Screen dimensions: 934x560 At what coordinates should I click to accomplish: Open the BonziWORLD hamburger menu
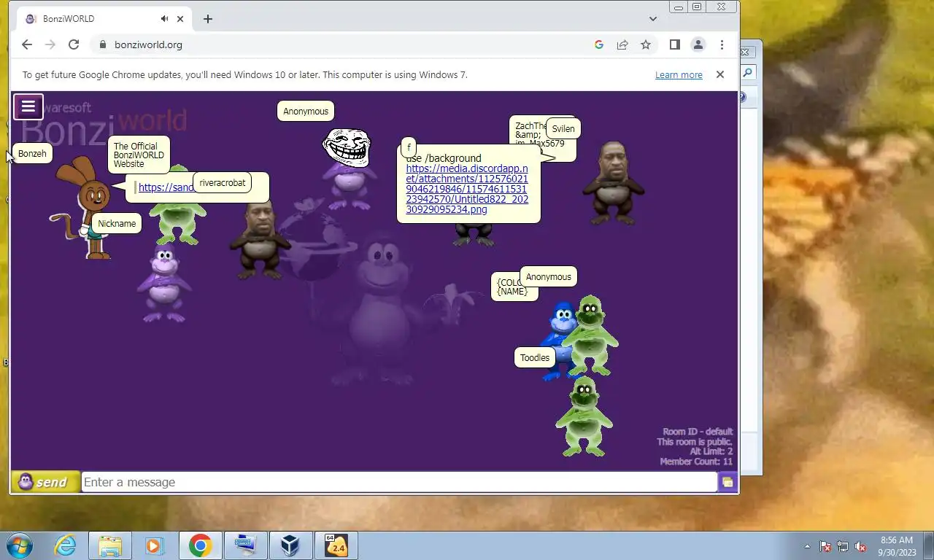28,106
